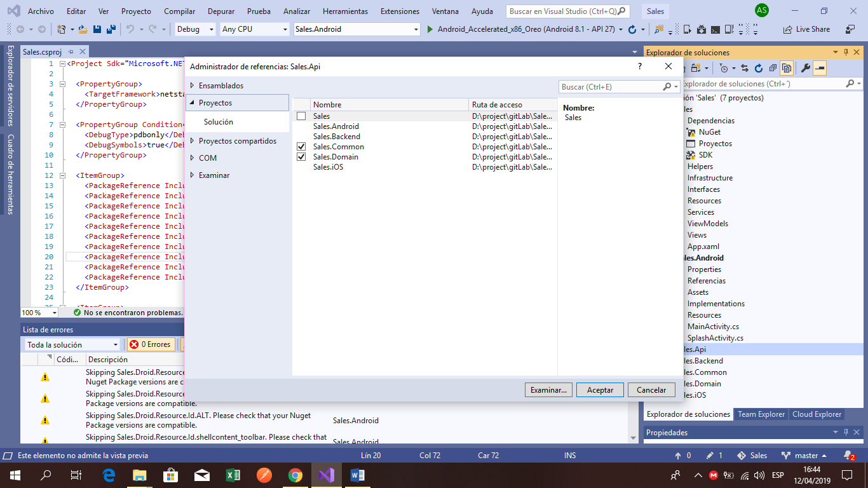Viewport: 868px width, 488px height.
Task: Click the restart/refresh icon after emulator name
Action: (x=632, y=29)
